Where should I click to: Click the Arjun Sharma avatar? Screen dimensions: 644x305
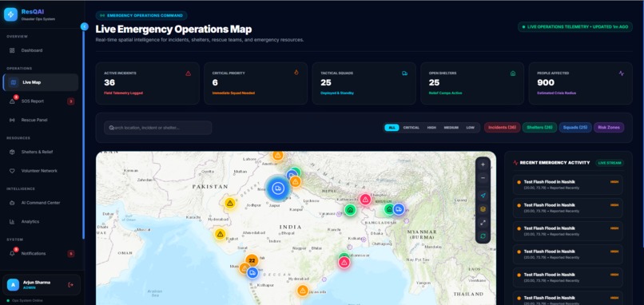[13, 284]
